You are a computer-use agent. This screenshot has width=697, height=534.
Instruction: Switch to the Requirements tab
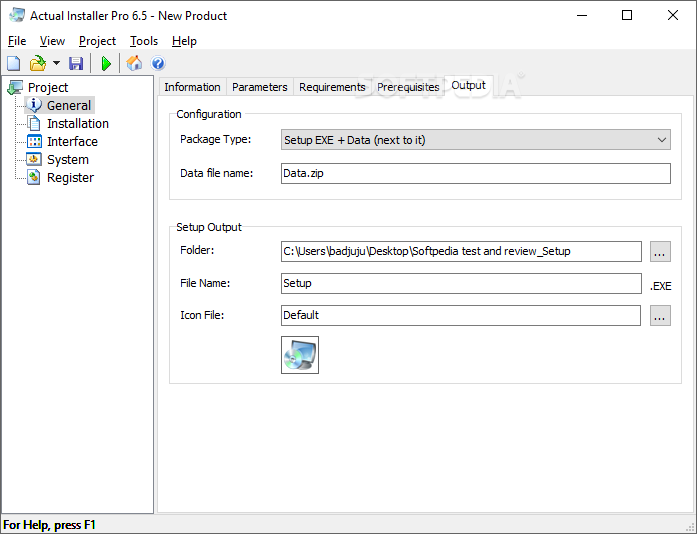[x=332, y=87]
